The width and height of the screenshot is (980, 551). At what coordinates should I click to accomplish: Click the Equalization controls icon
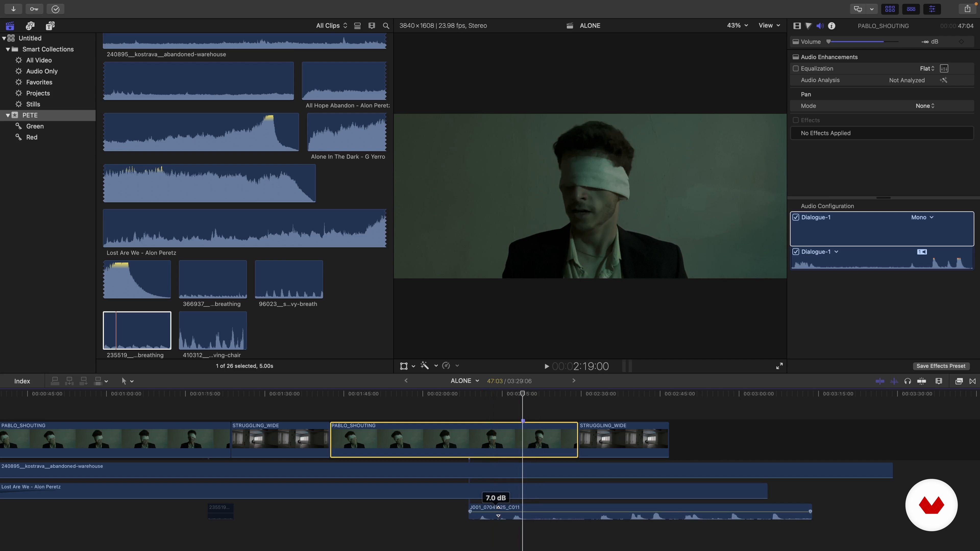pos(944,68)
